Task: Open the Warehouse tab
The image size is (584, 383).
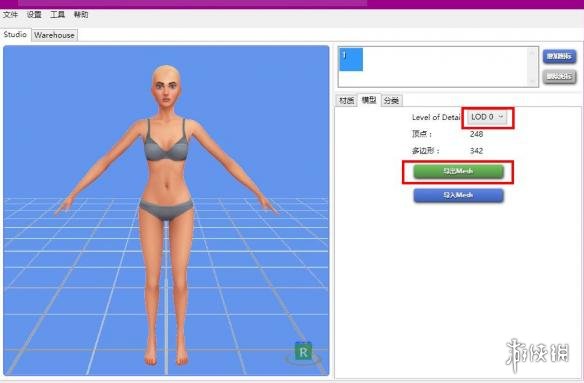Action: [x=54, y=35]
